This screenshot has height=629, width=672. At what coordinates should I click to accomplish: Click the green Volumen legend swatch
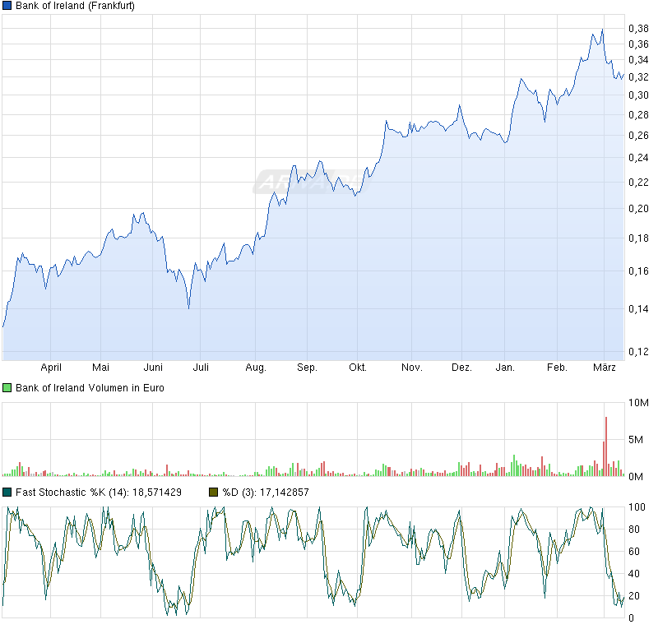pos(7,388)
